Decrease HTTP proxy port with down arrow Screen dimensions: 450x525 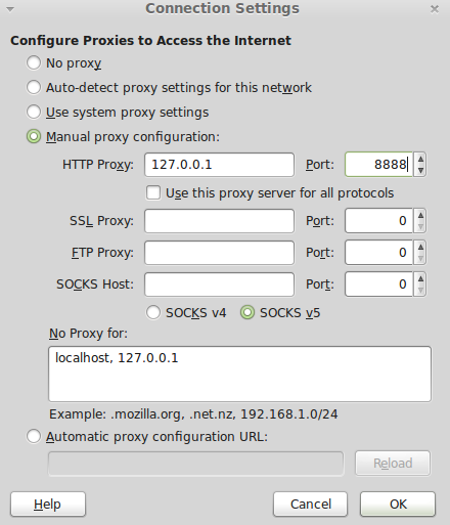coord(421,170)
